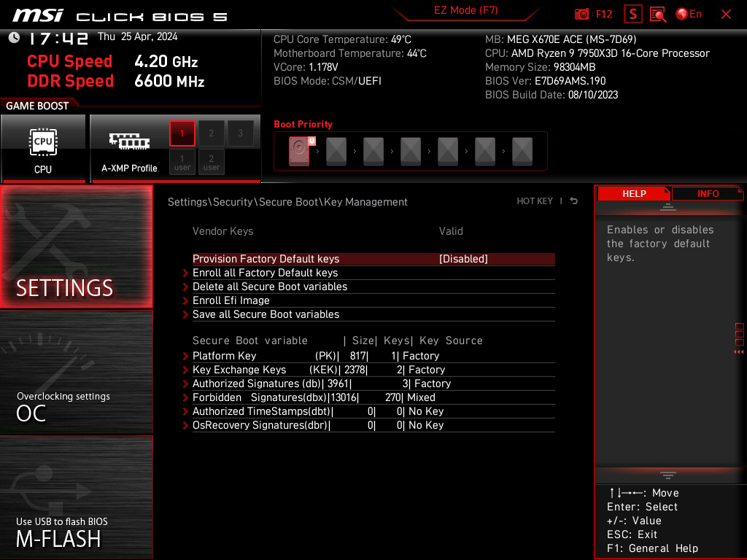Screen dimensions: 747x560
Task: Click the DDR Speed 6600 MHz readout
Action: click(116, 81)
